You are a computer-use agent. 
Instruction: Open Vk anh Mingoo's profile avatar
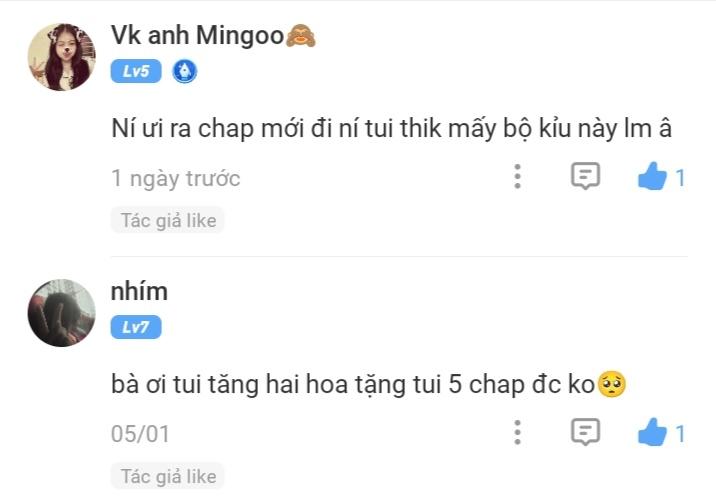point(62,57)
